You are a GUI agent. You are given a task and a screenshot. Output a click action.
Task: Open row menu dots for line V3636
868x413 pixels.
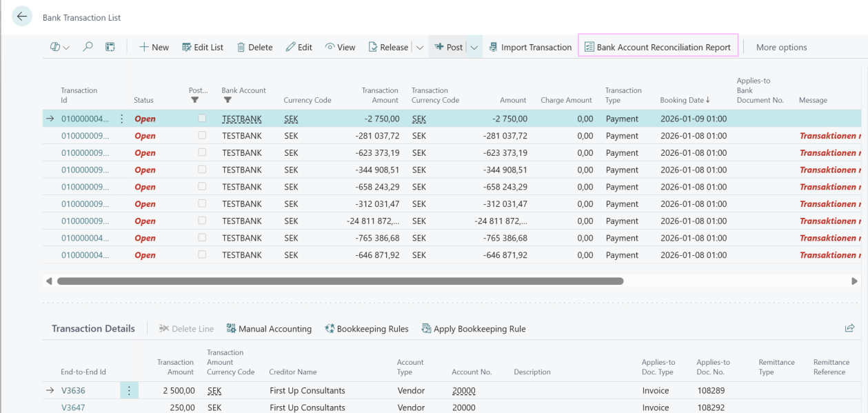point(129,390)
